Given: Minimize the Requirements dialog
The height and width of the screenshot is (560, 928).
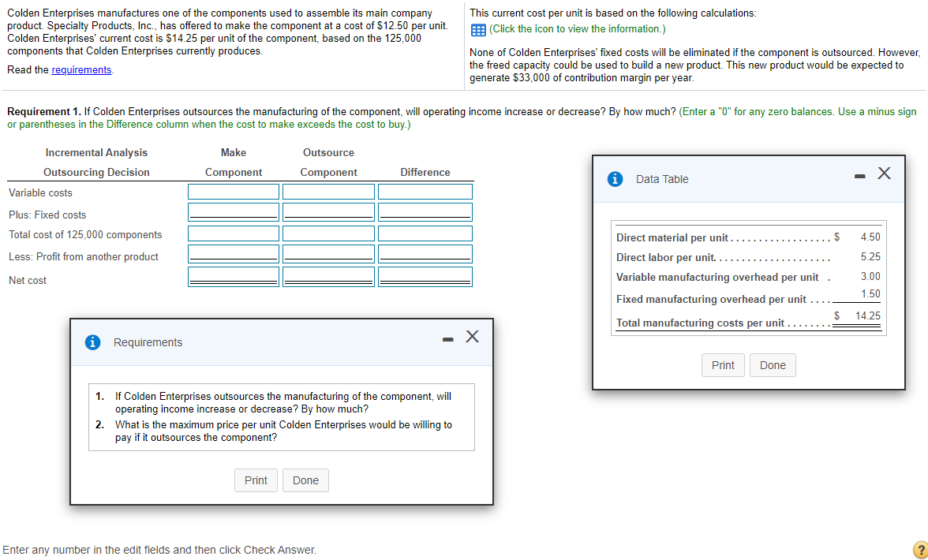Looking at the screenshot, I should 448,339.
